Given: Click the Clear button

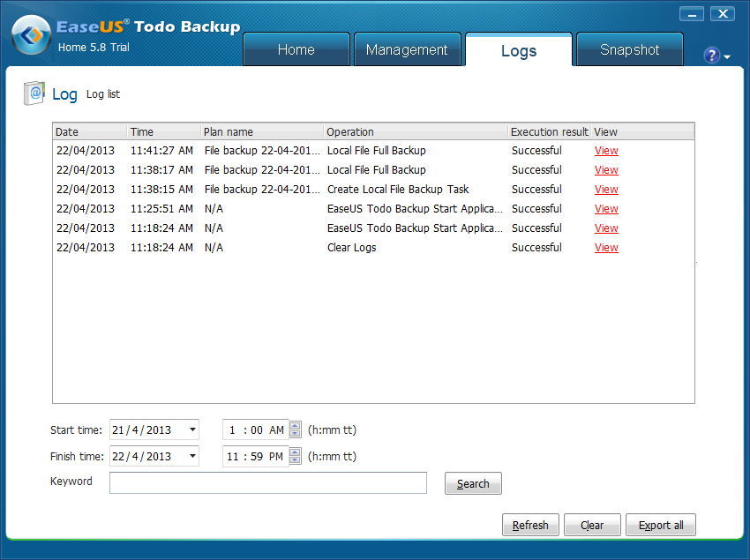Looking at the screenshot, I should click(x=592, y=525).
